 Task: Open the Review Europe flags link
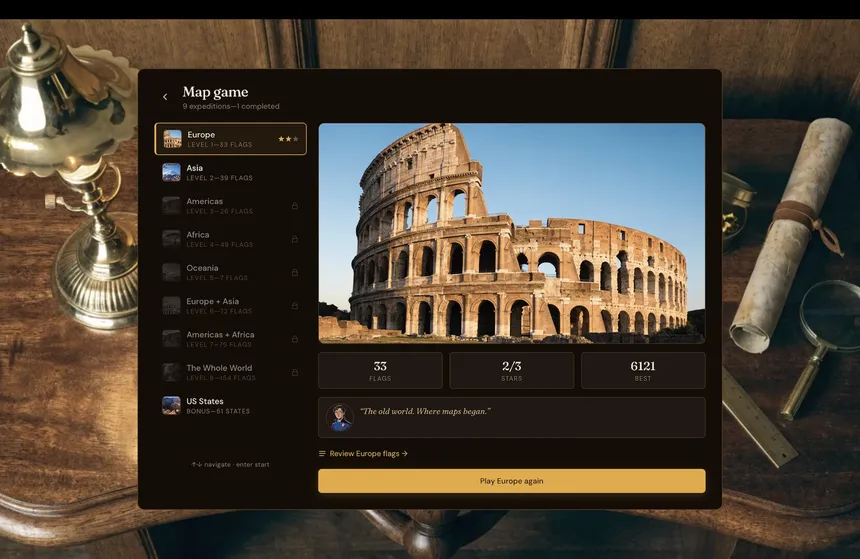(368, 454)
